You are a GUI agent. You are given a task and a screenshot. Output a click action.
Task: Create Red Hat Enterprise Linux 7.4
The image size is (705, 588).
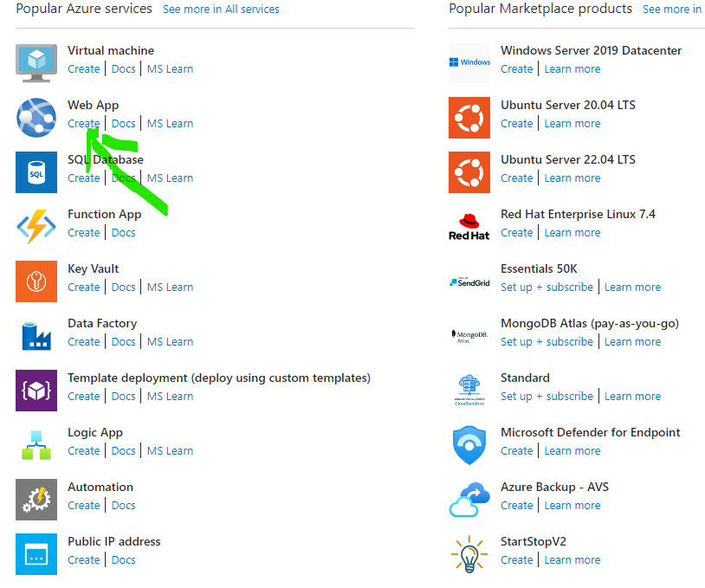pos(516,232)
